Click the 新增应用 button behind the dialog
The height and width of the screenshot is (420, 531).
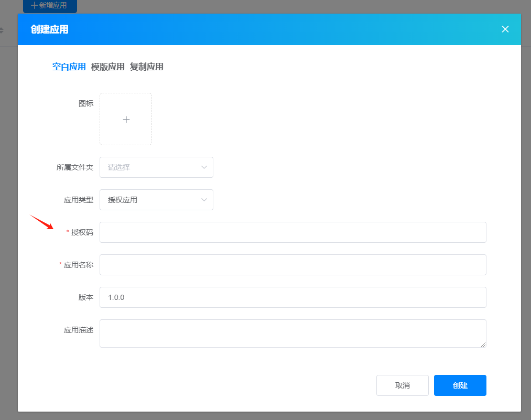tap(50, 6)
